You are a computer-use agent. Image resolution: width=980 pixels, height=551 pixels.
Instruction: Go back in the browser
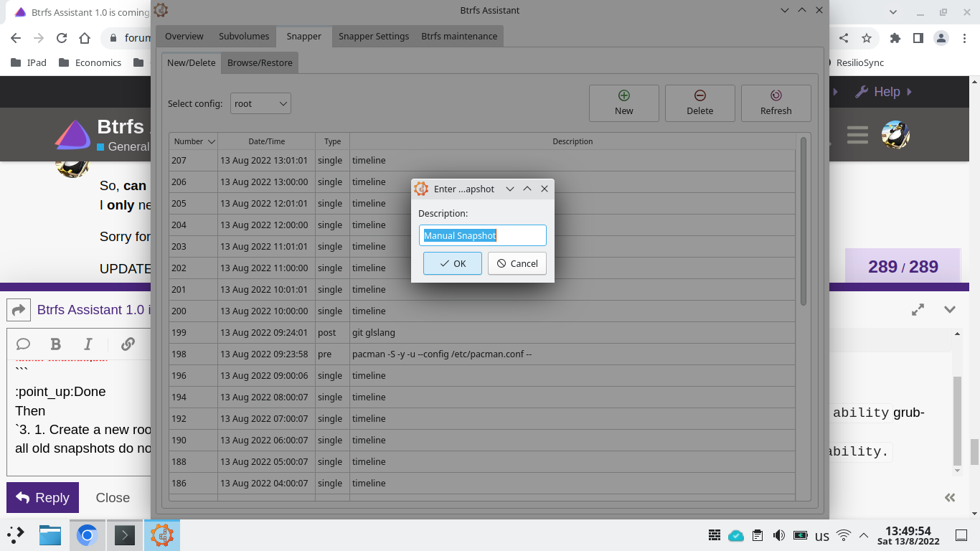point(16,38)
